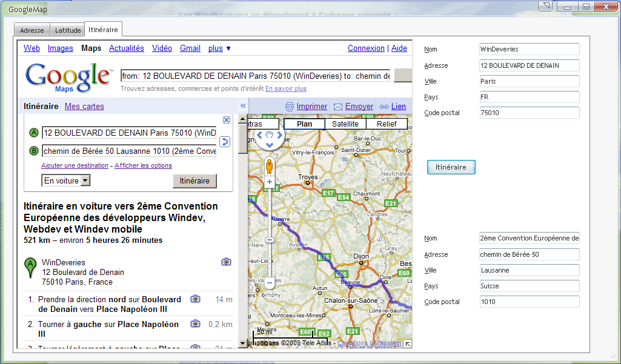Image resolution: width=621 pixels, height=364 pixels.
Task: Click the Google Maps logo
Action: tap(68, 78)
